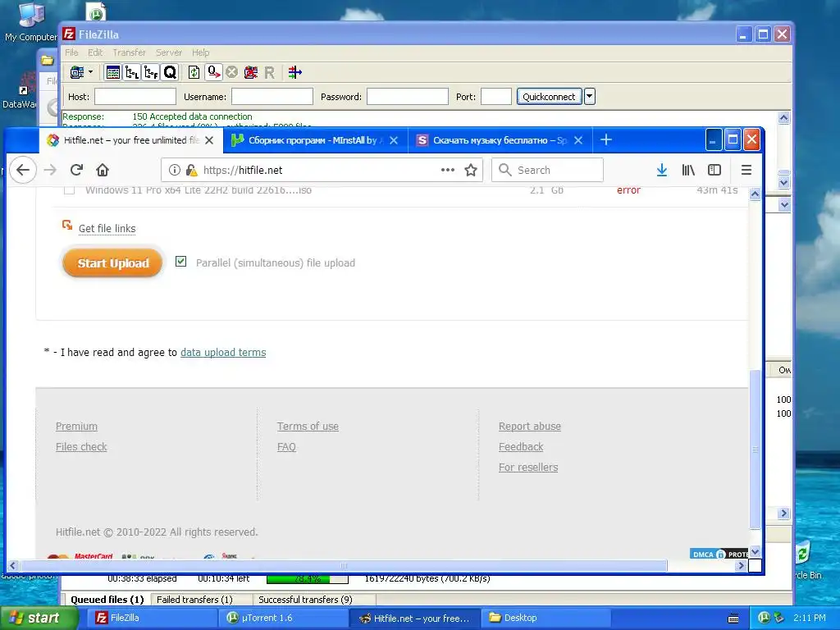Close the Скачать музыку бесплатно tab
Image resolution: width=840 pixels, height=630 pixels.
(578, 140)
